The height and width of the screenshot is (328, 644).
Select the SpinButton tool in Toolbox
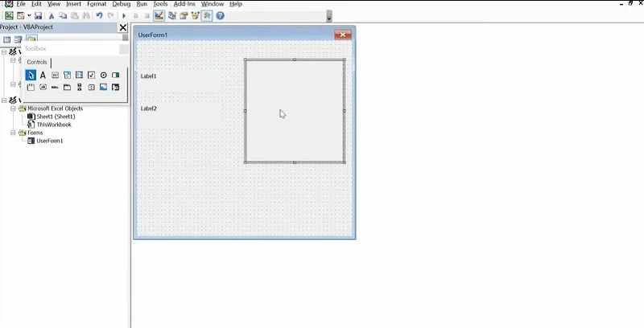(91, 87)
